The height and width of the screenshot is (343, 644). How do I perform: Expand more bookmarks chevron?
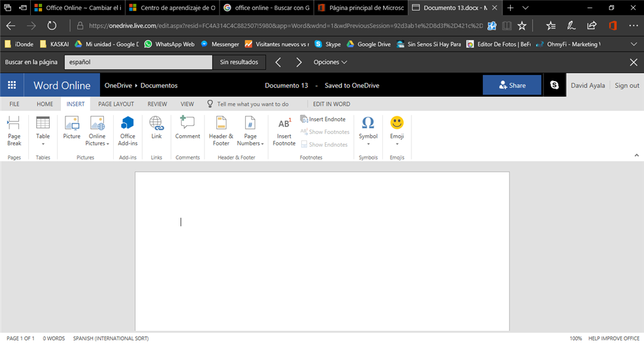(634, 44)
